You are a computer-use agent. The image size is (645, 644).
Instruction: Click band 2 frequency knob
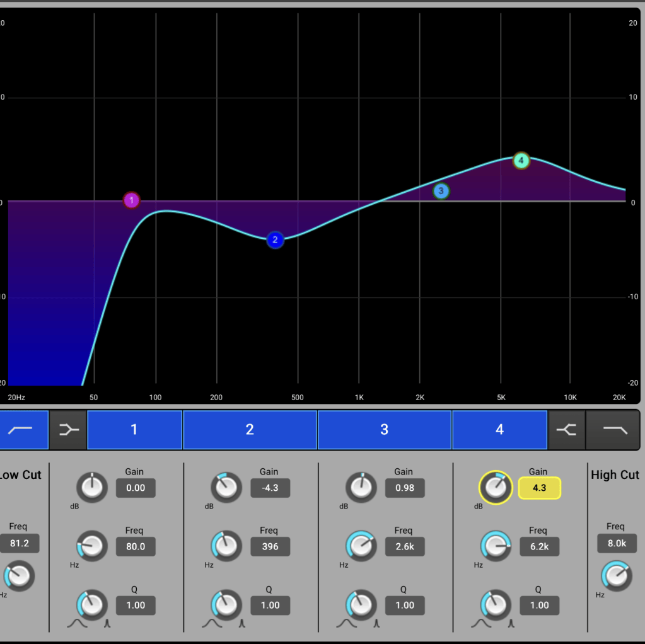pyautogui.click(x=226, y=546)
